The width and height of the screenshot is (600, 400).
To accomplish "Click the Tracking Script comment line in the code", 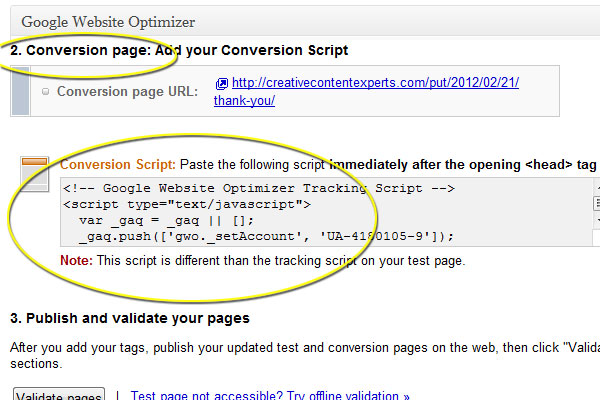I will point(258,188).
